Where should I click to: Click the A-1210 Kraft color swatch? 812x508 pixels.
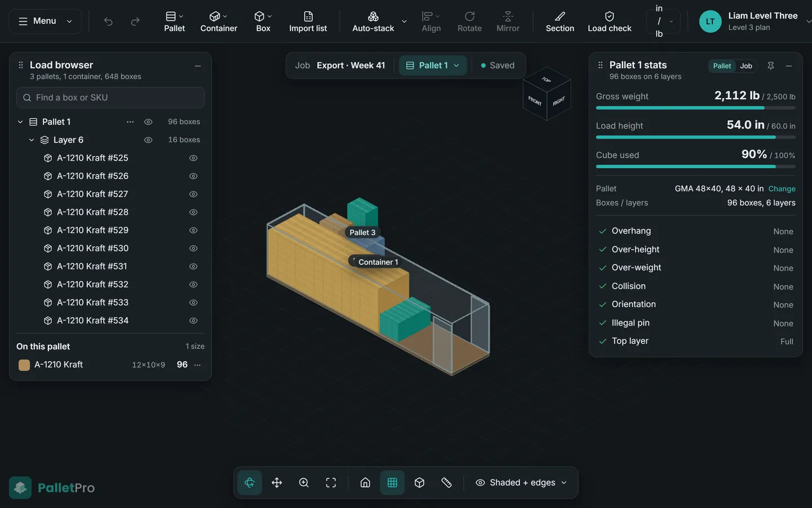[x=24, y=365]
